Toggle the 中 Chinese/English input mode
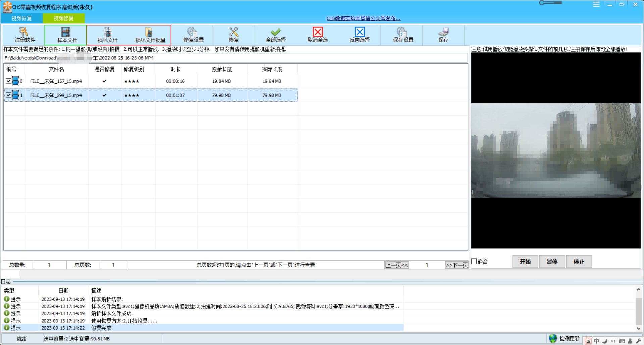644x345 pixels. [x=596, y=341]
